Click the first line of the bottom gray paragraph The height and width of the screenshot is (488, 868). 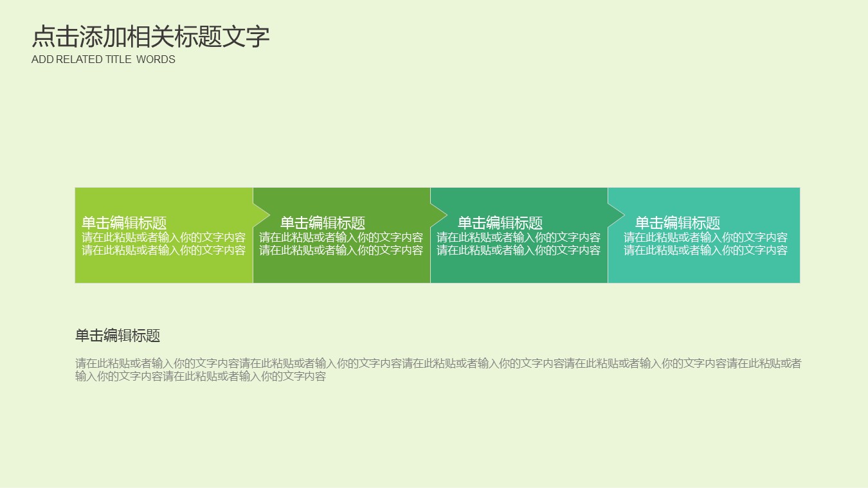(438, 364)
